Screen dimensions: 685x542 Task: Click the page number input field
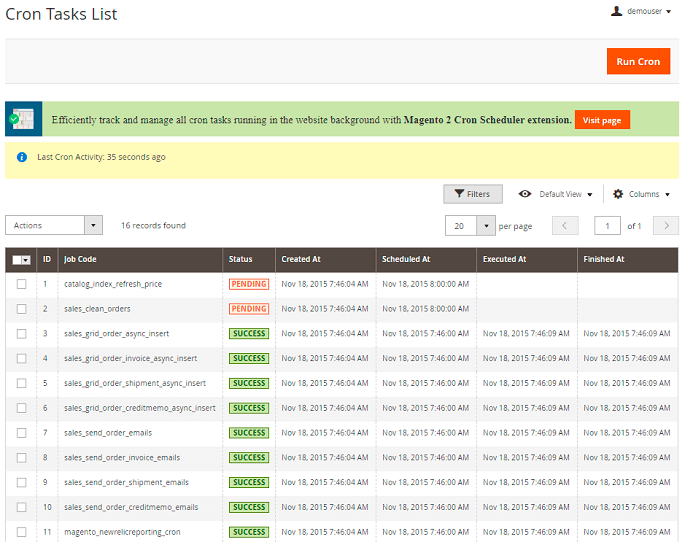pyautogui.click(x=607, y=226)
